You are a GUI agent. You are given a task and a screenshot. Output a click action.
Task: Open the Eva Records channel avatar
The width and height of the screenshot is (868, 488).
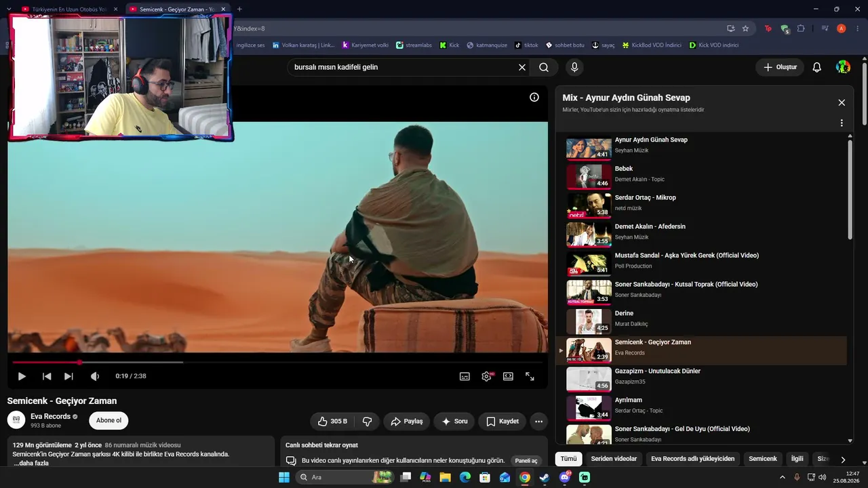pos(16,420)
